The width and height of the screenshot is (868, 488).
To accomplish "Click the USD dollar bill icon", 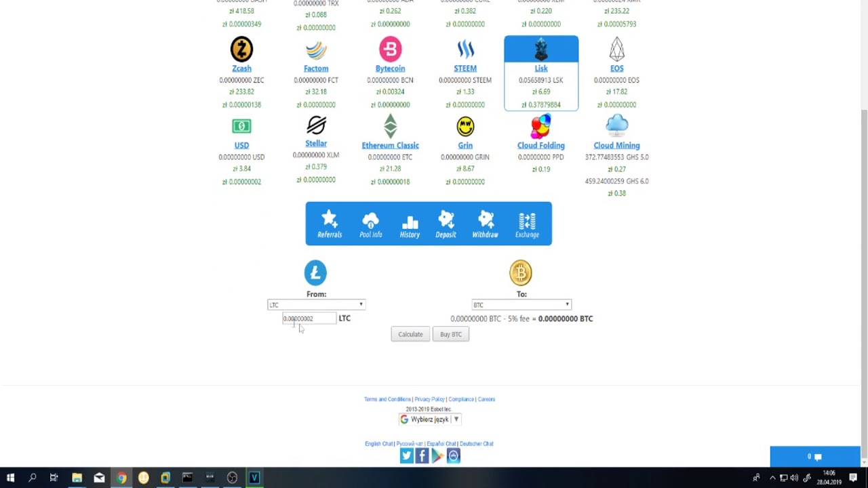I will (x=241, y=126).
